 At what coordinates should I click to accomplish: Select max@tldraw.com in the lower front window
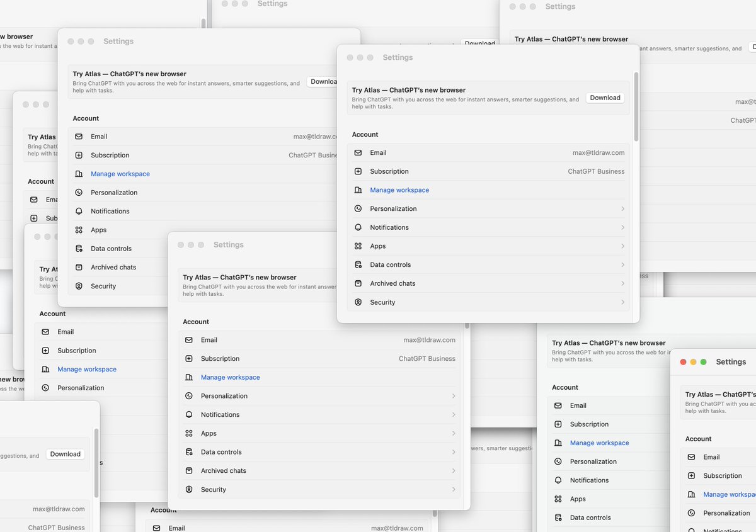pyautogui.click(x=430, y=340)
